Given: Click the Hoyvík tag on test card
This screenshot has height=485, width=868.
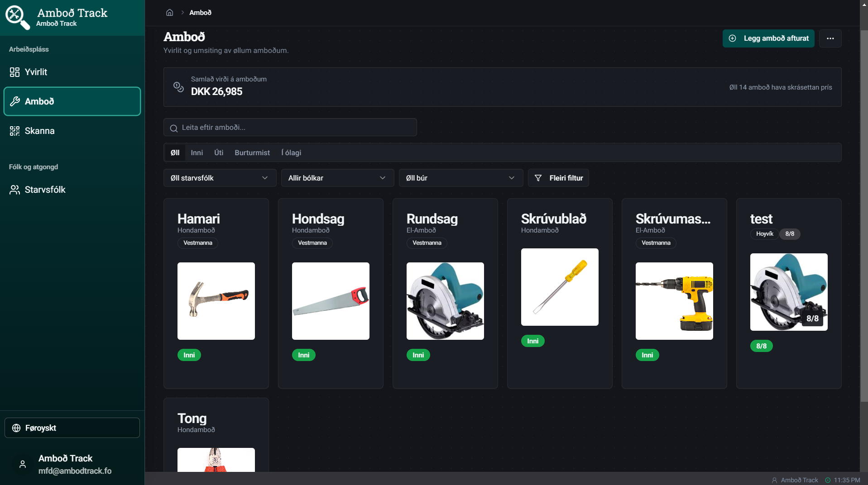Looking at the screenshot, I should tap(764, 234).
